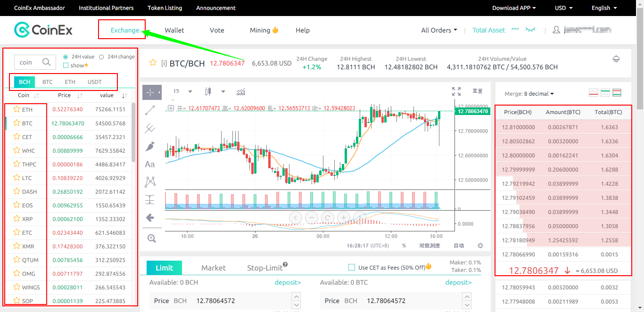Star CET in the coin list
Viewport: 644px width, 312px height.
coord(16,137)
